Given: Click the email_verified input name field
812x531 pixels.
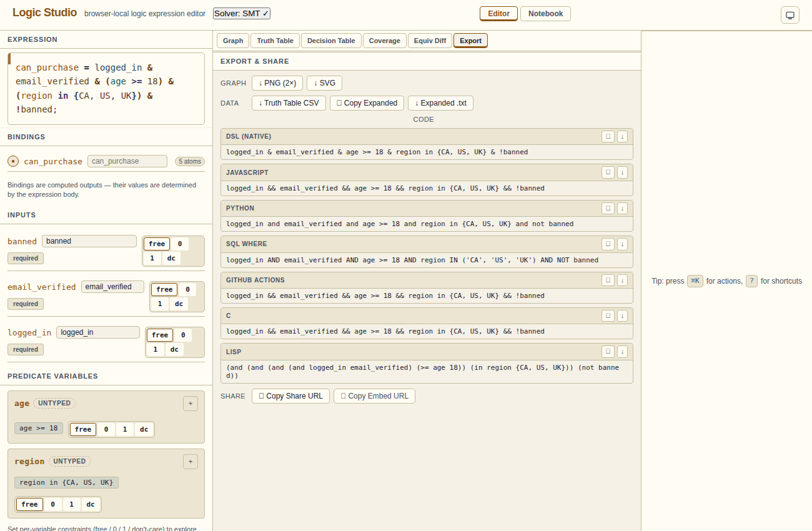Looking at the screenshot, I should click(112, 287).
